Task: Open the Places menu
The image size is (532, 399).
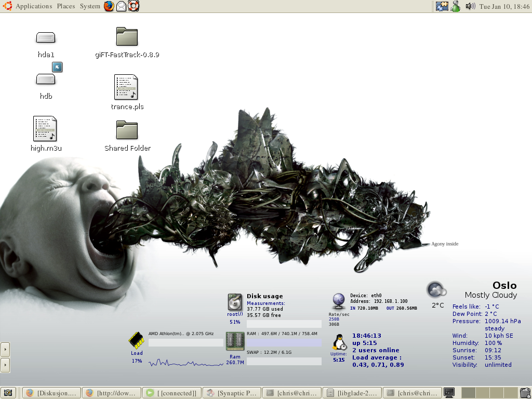Action: tap(66, 6)
